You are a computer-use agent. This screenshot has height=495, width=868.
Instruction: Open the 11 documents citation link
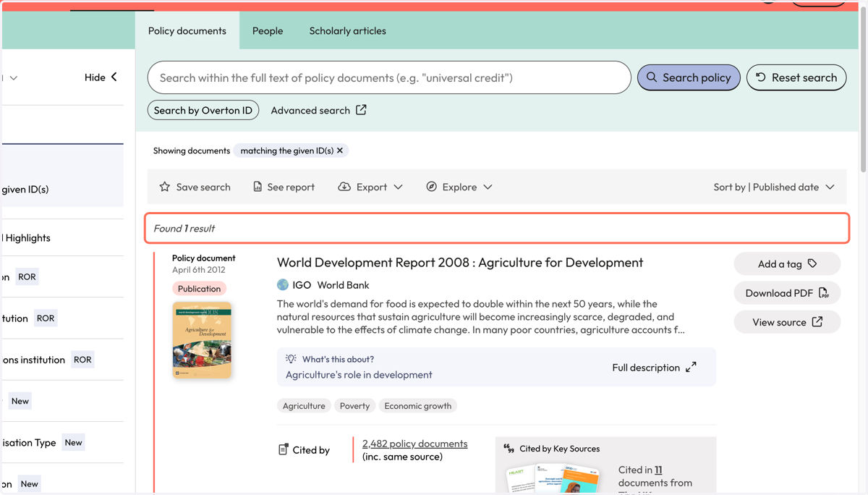(658, 470)
